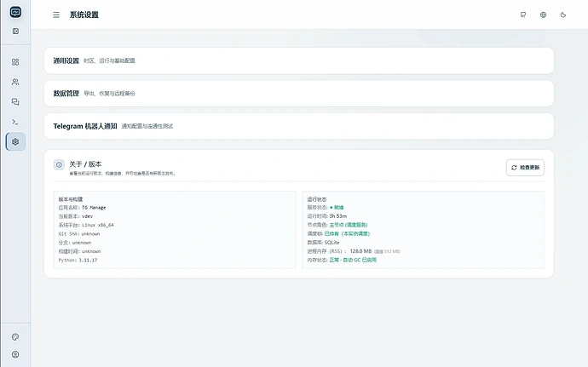The image size is (588, 367).
Task: Click the hamburger menu icon next to 系统设置
Action: pyautogui.click(x=56, y=15)
